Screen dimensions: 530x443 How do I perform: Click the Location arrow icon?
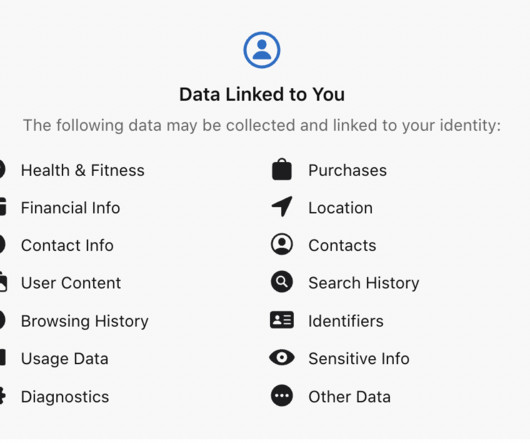[x=282, y=206]
